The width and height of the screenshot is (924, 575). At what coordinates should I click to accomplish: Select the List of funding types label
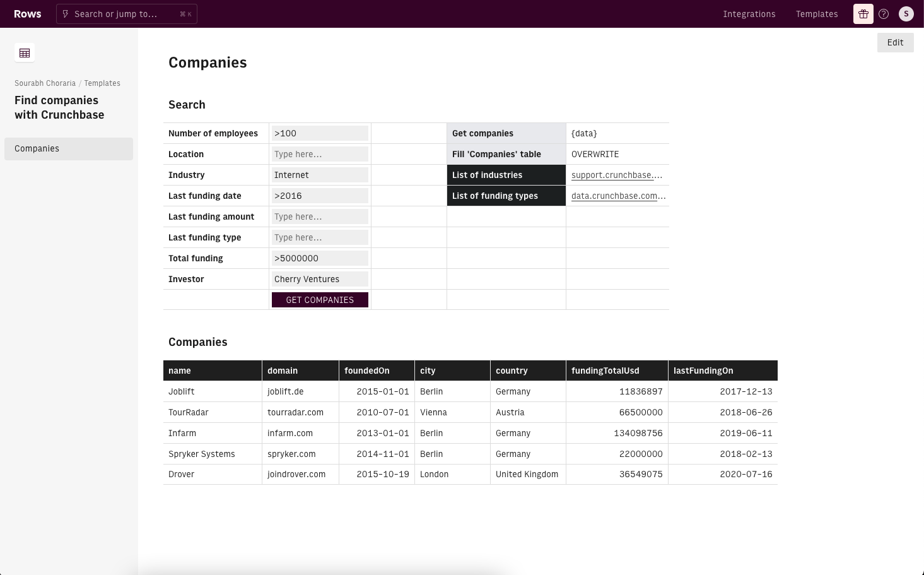[x=506, y=196]
